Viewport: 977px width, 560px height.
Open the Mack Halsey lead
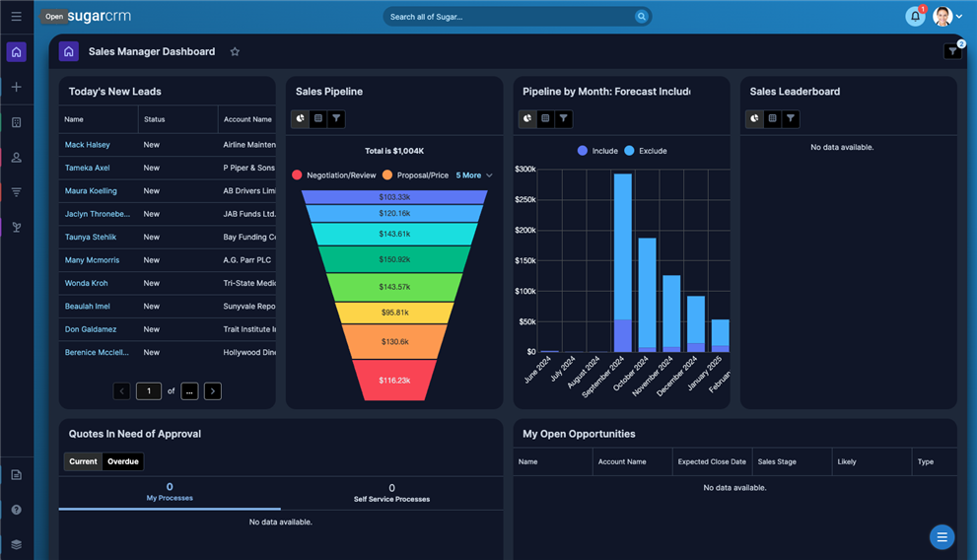[87, 145]
